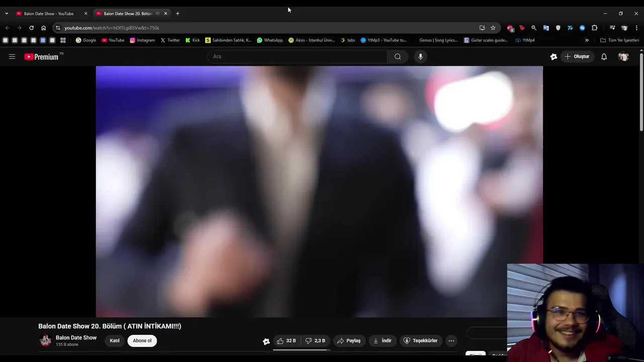Open the Kick bookmark

coord(193,40)
